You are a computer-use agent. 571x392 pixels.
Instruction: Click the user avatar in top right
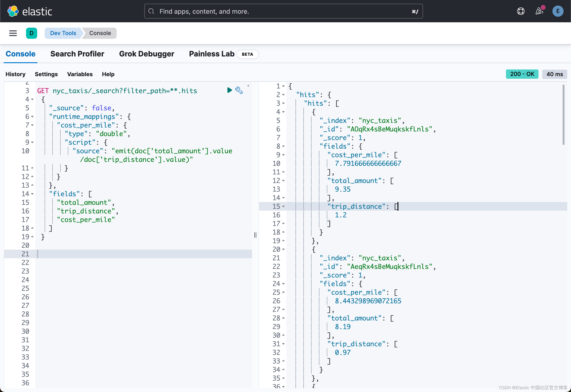click(558, 11)
